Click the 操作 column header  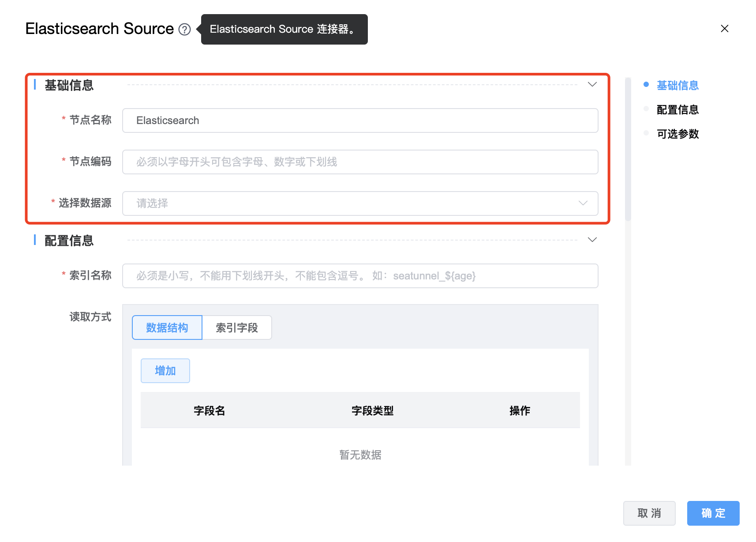(x=520, y=410)
